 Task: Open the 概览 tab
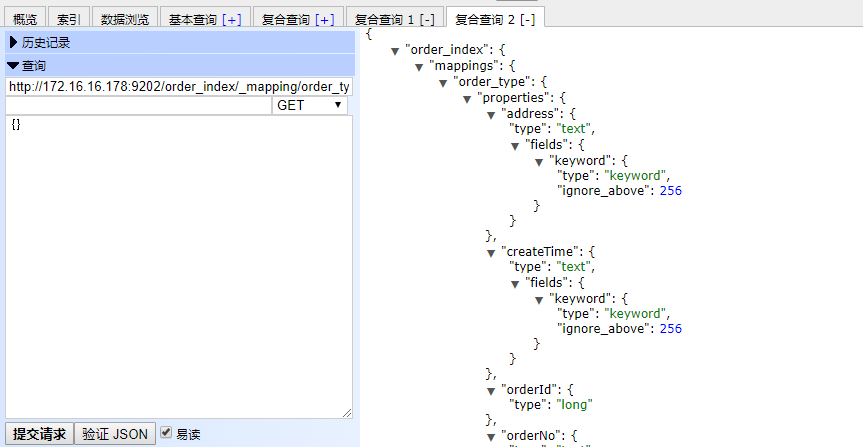tap(25, 18)
